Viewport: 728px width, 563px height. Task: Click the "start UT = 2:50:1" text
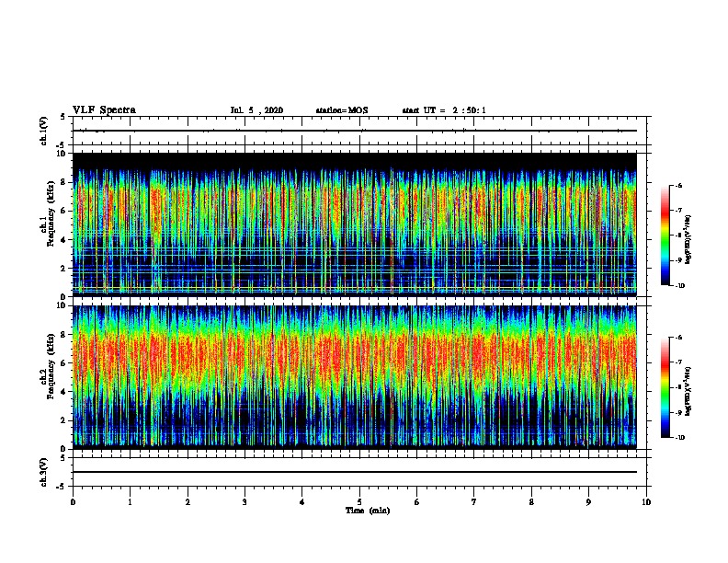coord(444,110)
